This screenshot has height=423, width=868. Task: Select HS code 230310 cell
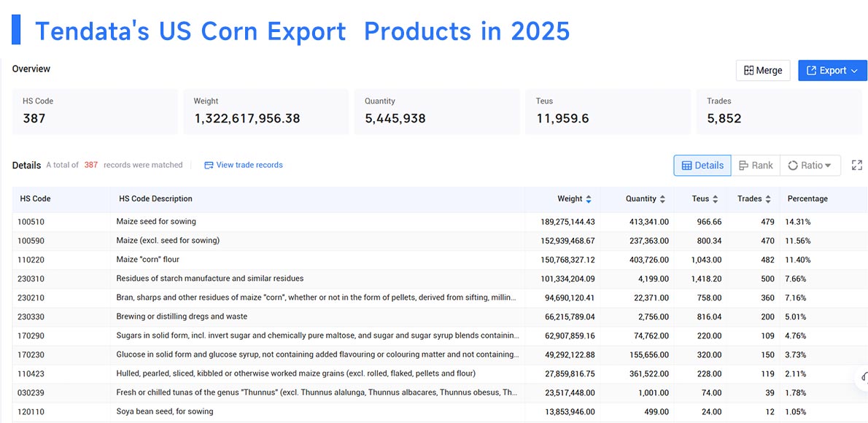pyautogui.click(x=32, y=279)
